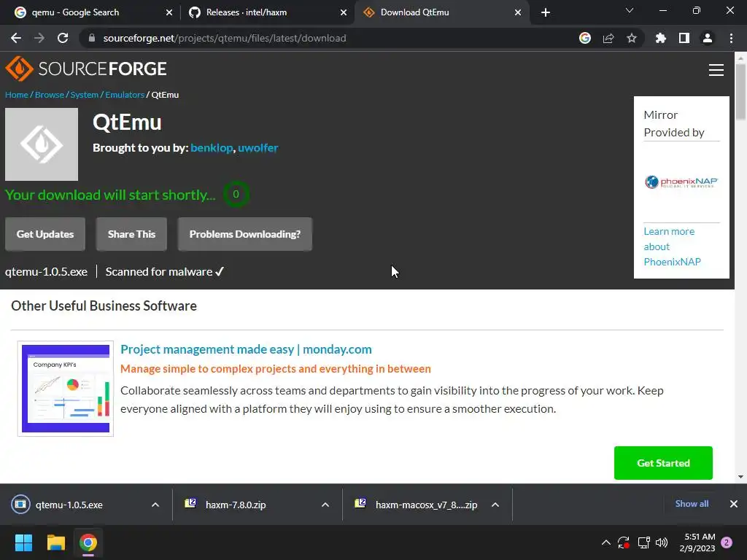Viewport: 747px width, 560px height.
Task: Open File Explorer from taskbar
Action: 55,542
